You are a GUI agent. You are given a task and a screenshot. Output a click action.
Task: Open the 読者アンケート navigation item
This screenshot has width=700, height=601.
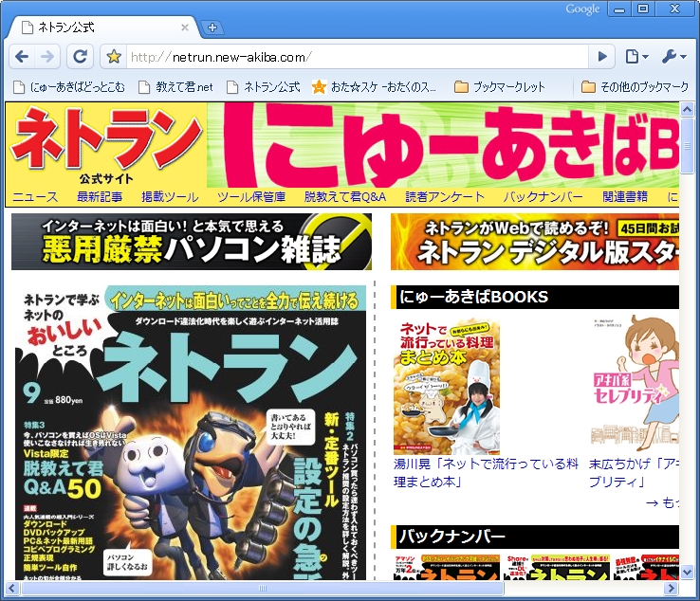point(445,197)
